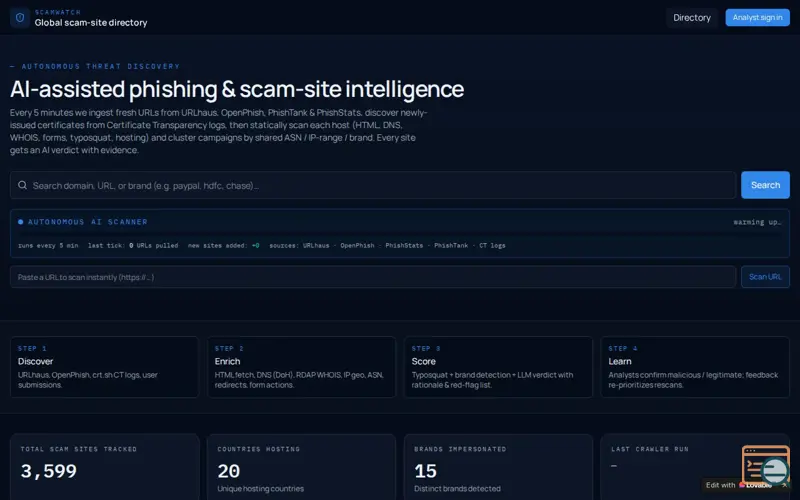This screenshot has height=500, width=800.
Task: Click the 'warming up…' status text
Action: (757, 222)
